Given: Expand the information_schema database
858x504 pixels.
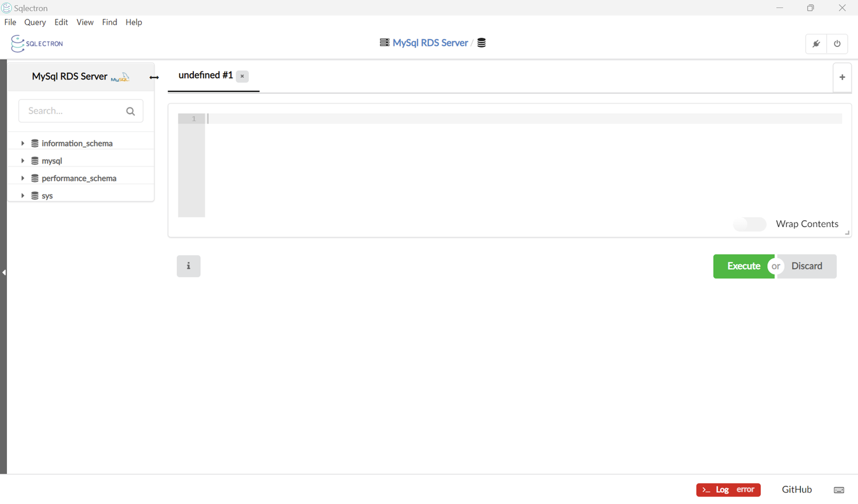Looking at the screenshot, I should (23, 143).
